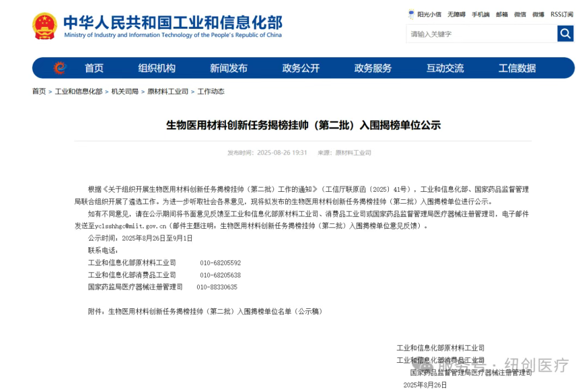Open the 手机端 mobile version link

click(480, 15)
